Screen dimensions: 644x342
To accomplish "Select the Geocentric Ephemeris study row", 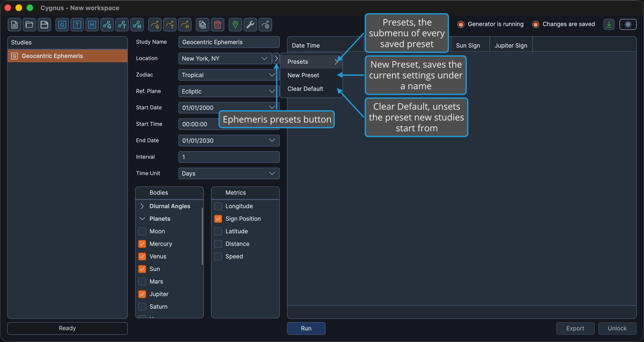I will [68, 56].
